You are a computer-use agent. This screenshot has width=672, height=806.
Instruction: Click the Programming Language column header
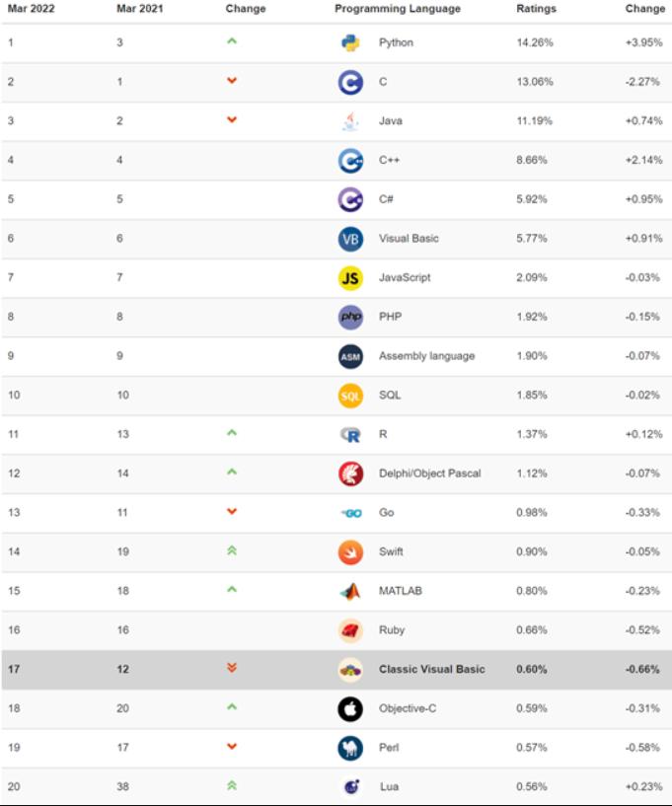(397, 9)
